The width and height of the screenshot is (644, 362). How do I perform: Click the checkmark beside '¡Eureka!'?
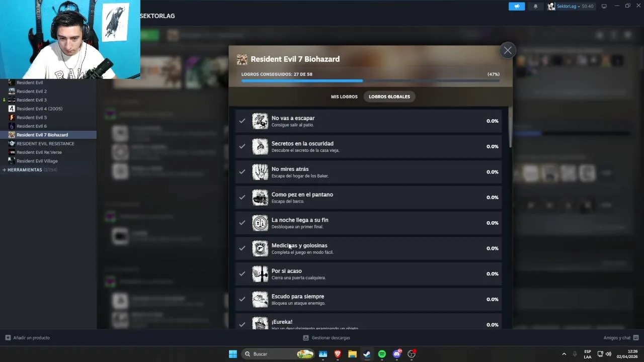[242, 325]
